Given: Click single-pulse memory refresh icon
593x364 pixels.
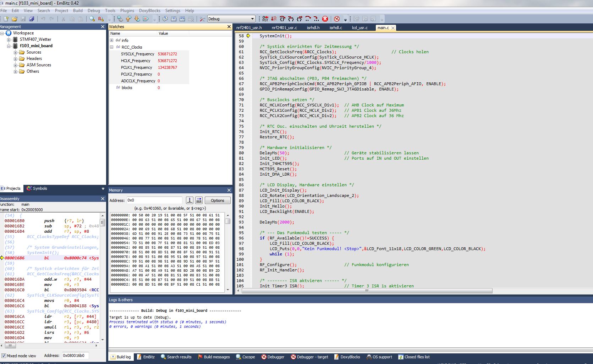Looking at the screenshot, I should click(190, 200).
